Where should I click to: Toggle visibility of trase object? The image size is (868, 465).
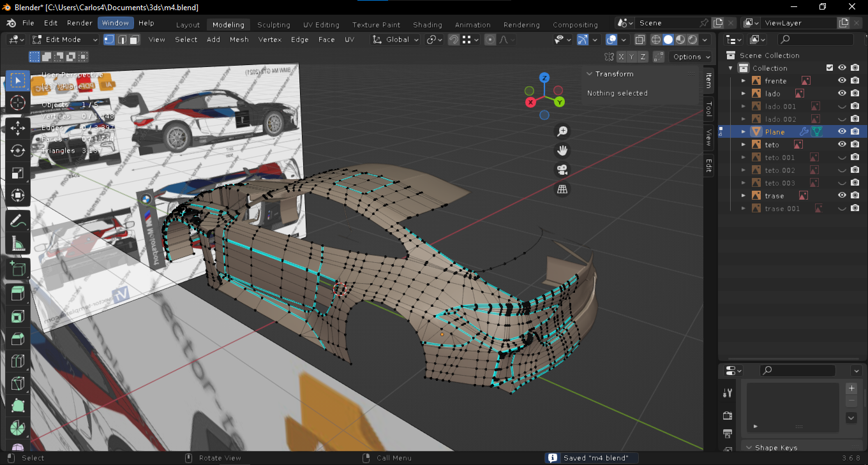(842, 196)
